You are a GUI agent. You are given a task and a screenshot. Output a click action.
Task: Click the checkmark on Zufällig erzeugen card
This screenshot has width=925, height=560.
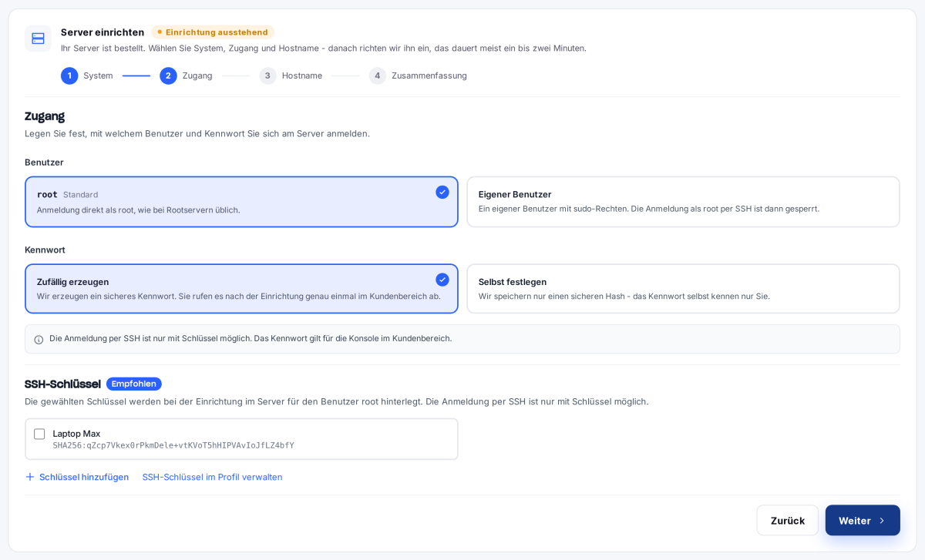pos(442,280)
